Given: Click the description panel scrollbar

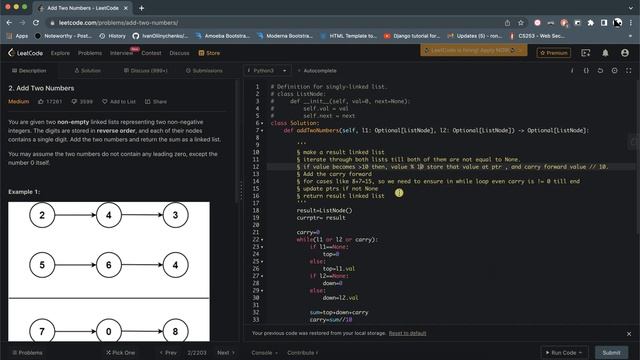Looking at the screenshot, I should (x=236, y=141).
